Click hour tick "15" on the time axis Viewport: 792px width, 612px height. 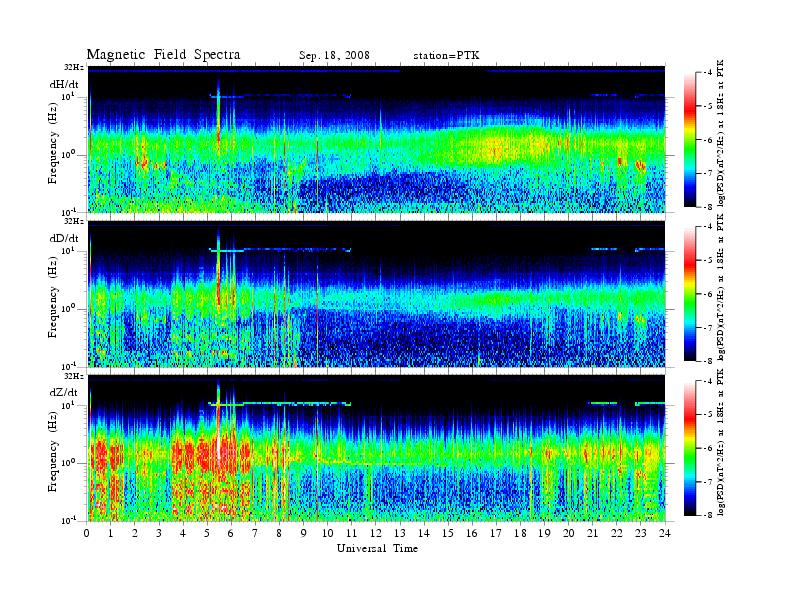tap(448, 533)
